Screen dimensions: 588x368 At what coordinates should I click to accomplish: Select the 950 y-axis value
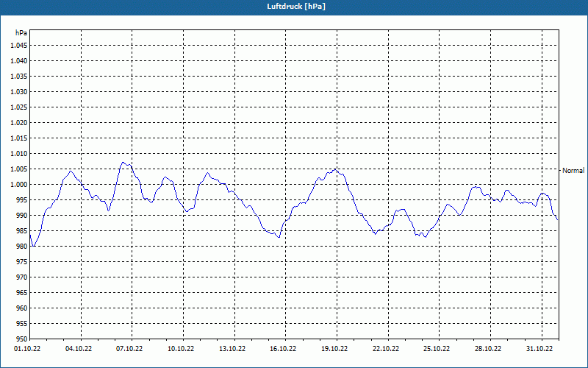point(22,339)
